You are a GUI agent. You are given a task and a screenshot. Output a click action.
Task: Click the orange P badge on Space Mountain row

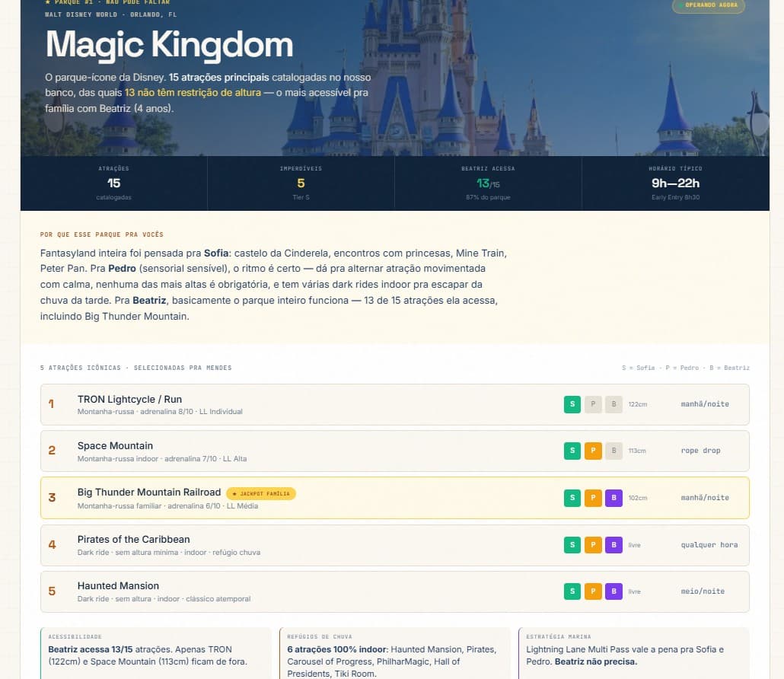coord(593,451)
